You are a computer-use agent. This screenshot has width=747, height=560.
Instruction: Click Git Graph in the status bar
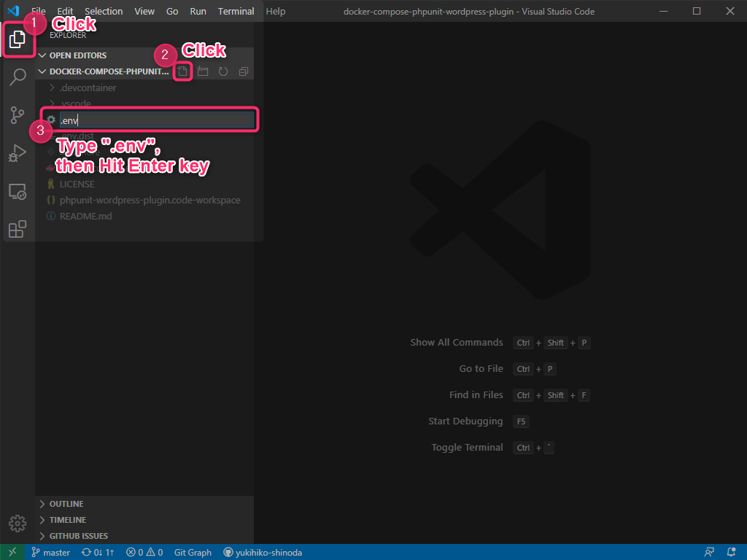coord(193,552)
